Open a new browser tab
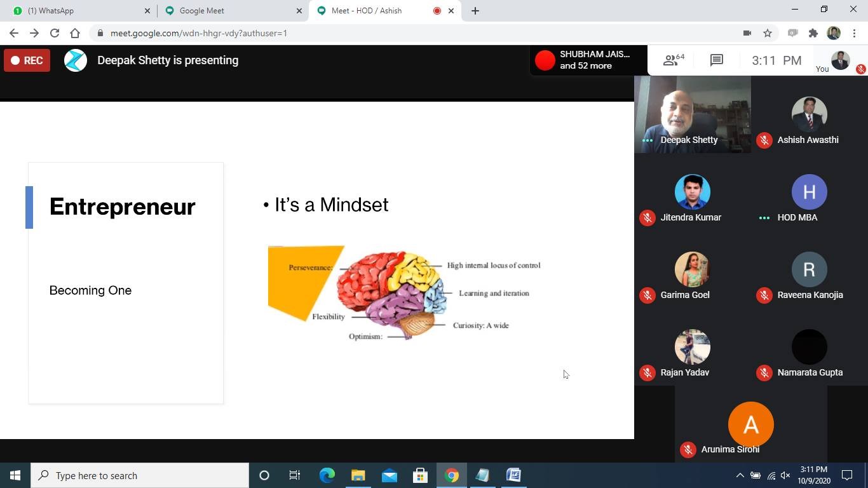 point(475,11)
